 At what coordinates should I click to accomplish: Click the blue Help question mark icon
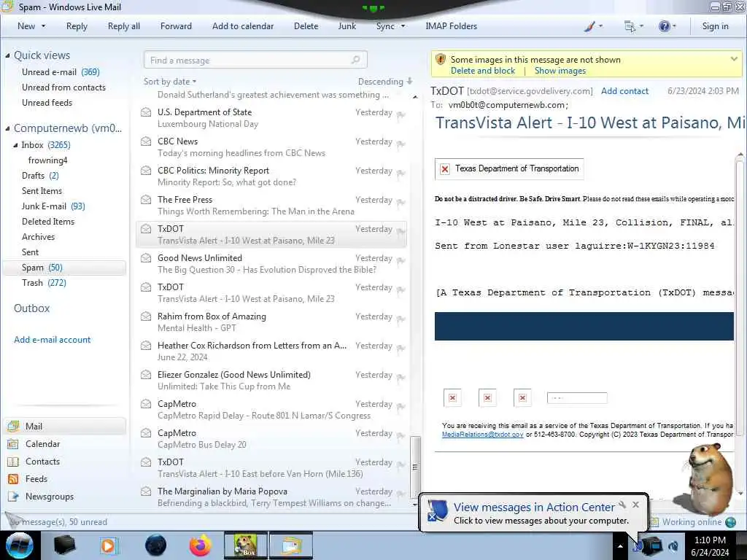pos(664,26)
